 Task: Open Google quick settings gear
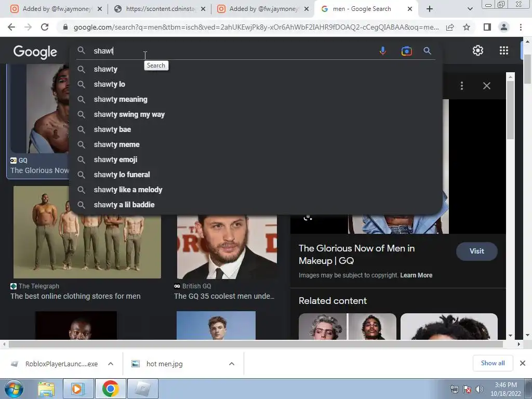[x=478, y=50]
